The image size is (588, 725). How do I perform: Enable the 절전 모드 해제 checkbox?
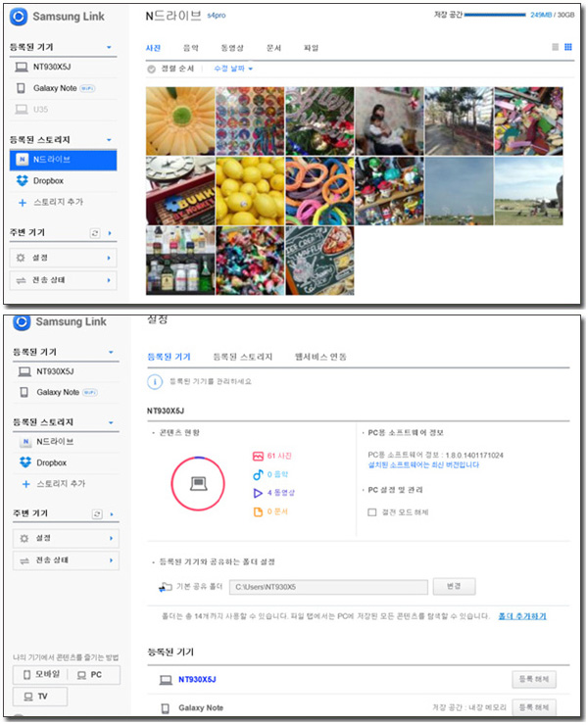click(371, 511)
